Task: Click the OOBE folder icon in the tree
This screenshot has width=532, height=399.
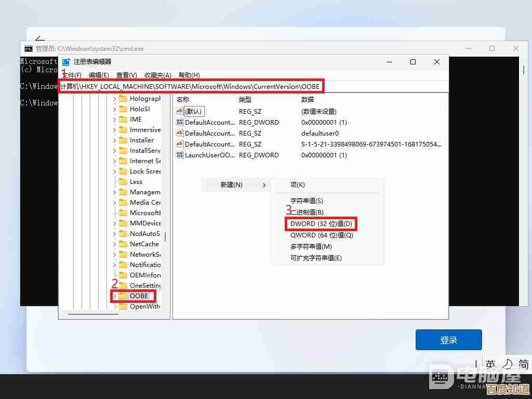Action: pos(125,296)
